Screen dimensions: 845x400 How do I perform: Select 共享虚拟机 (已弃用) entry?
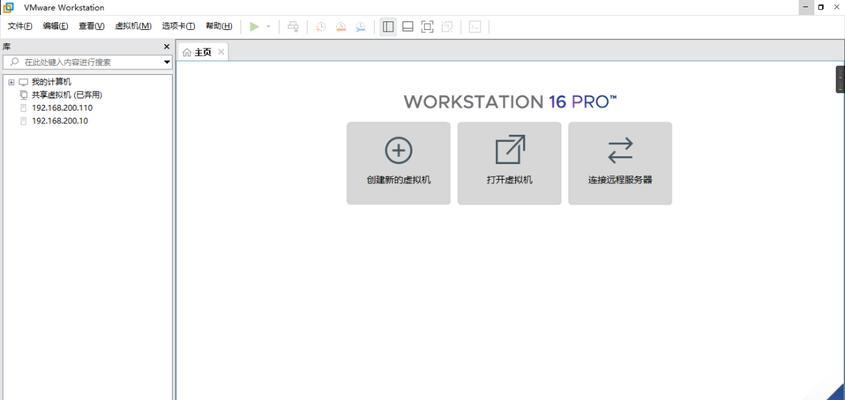67,95
